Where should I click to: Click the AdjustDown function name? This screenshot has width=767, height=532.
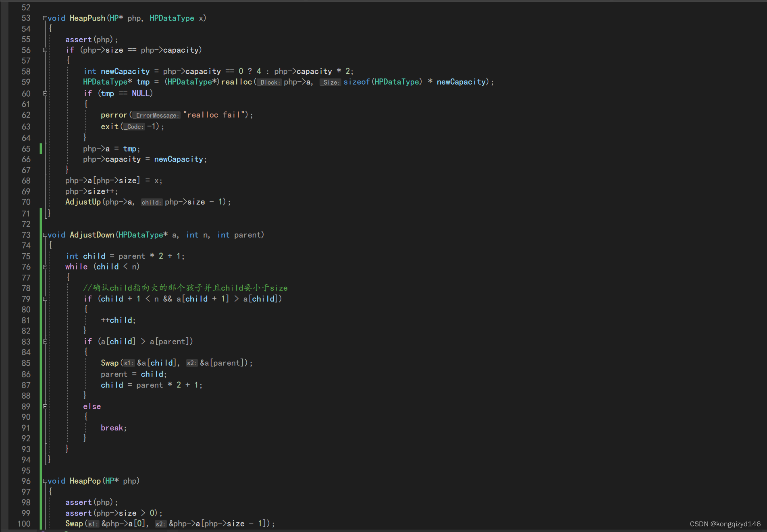pos(92,235)
